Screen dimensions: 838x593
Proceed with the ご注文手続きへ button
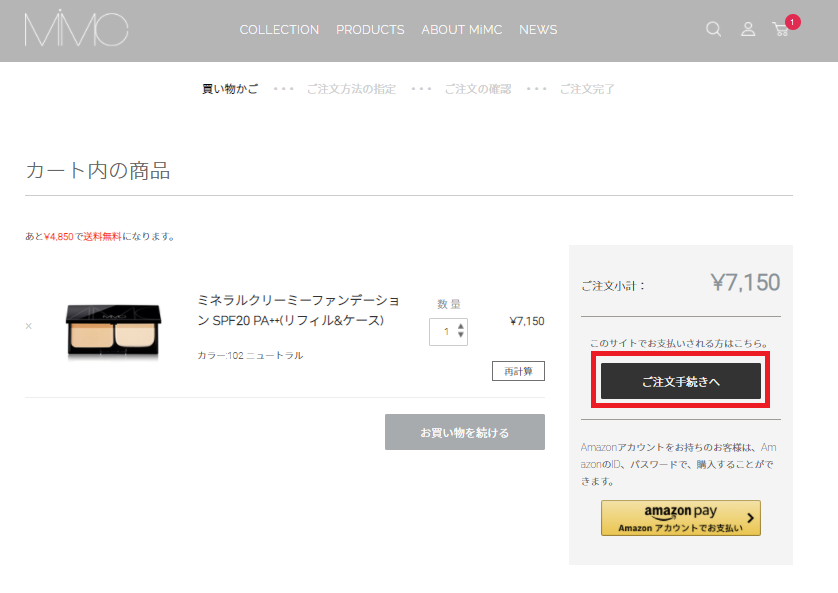click(680, 381)
